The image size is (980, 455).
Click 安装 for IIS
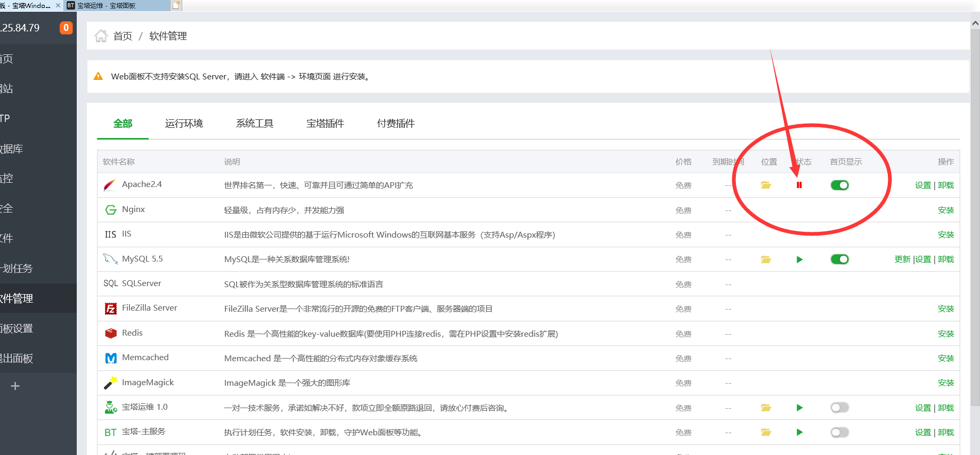[x=946, y=234]
